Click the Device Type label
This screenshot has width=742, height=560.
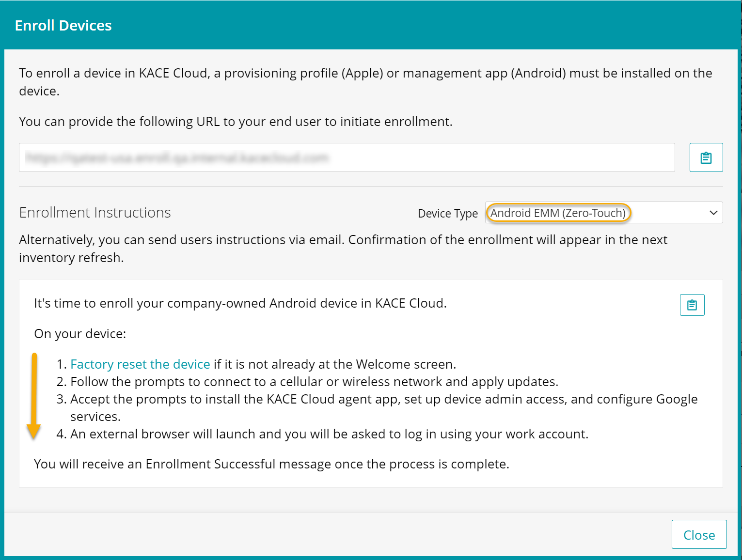(447, 214)
